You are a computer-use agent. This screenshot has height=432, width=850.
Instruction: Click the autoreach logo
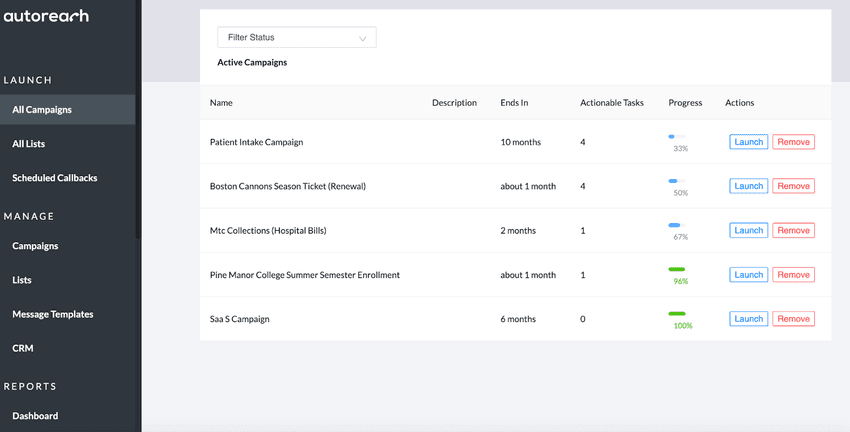click(x=46, y=16)
